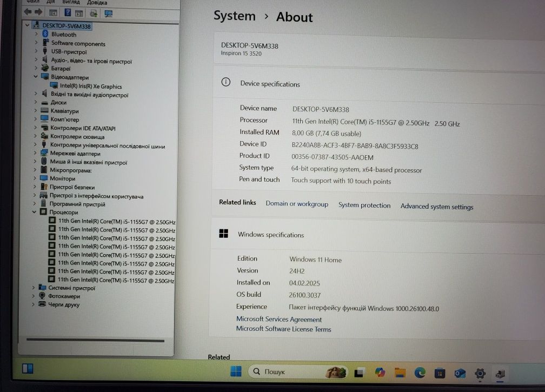Open the Довідка menu
Image resolution: width=545 pixels, height=392 pixels.
pos(97,2)
